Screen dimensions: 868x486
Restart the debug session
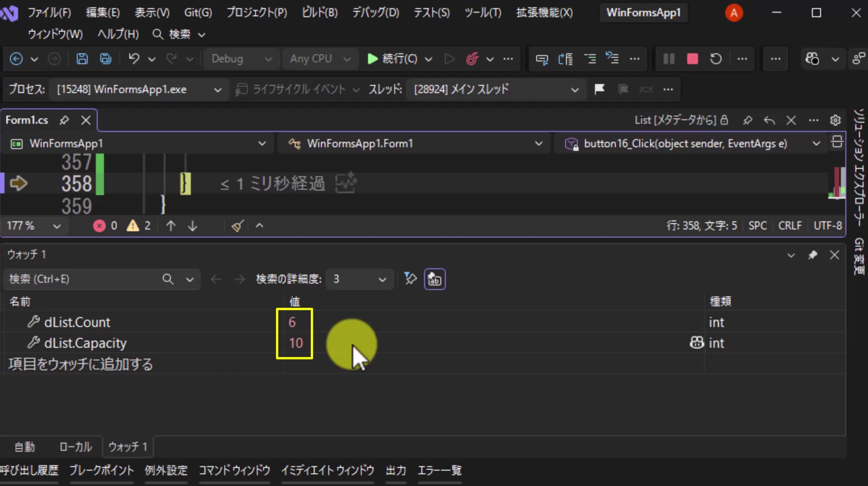pyautogui.click(x=716, y=59)
